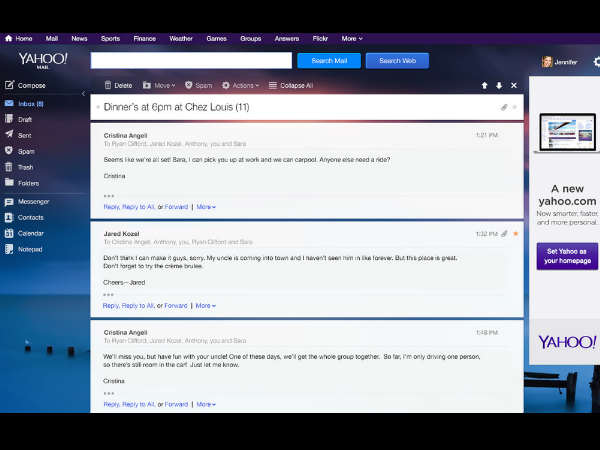Image resolution: width=600 pixels, height=450 pixels.
Task: Open the Trash bin icon in sidebar
Action: (x=9, y=167)
